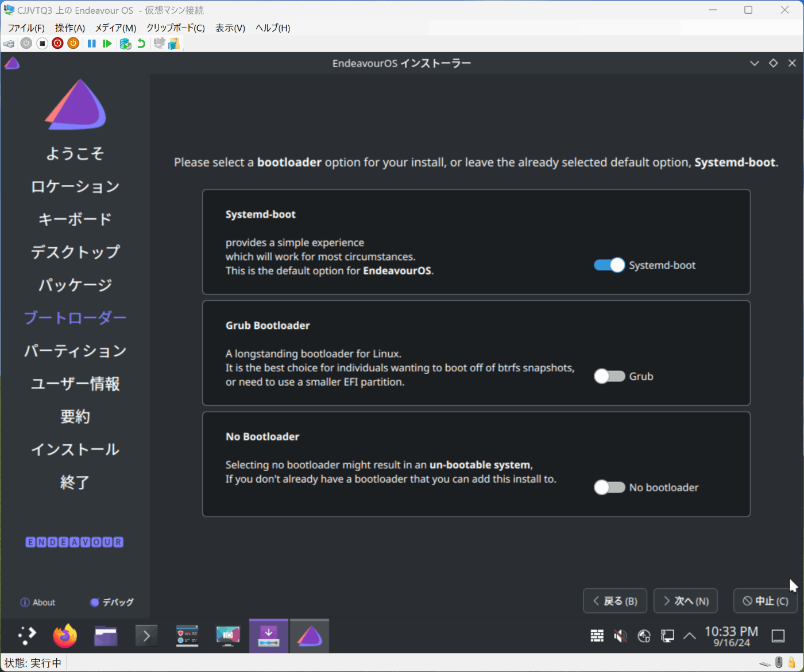Open the EndeavourOS Welcome app taskbar icon

187,636
